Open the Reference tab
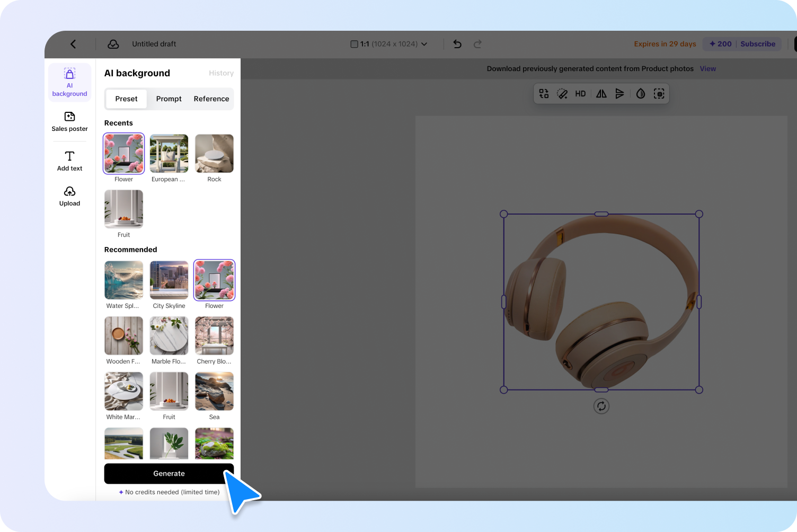Viewport: 797px width, 532px height. coord(211,99)
